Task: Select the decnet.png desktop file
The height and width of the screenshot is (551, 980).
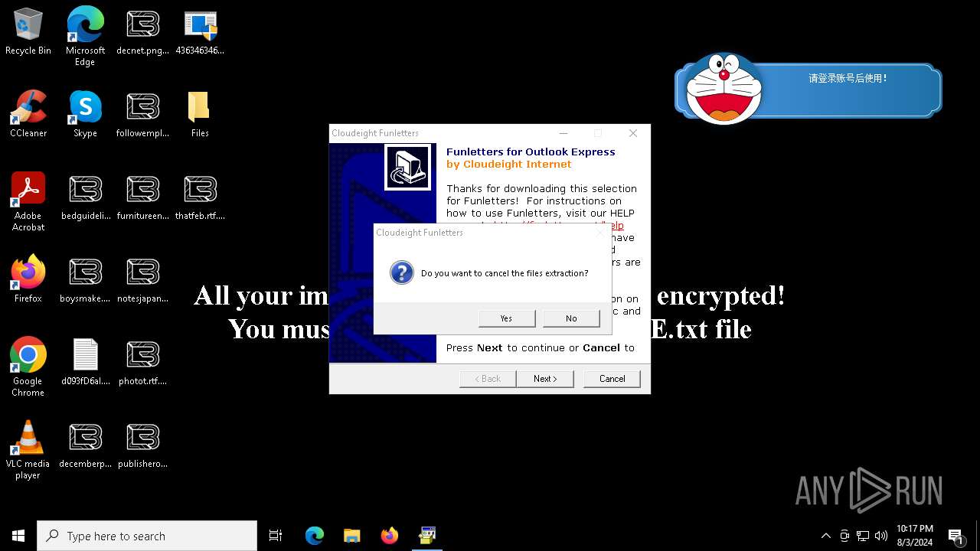Action: tap(142, 32)
